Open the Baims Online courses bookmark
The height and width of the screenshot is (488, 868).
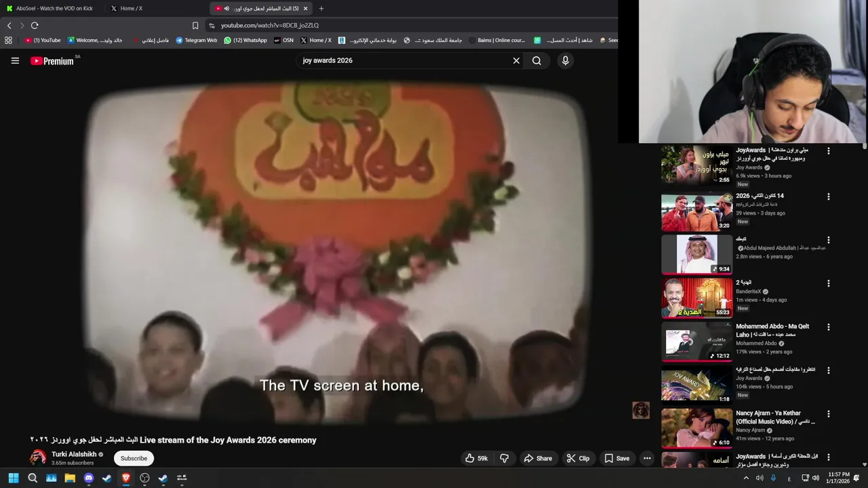(497, 40)
